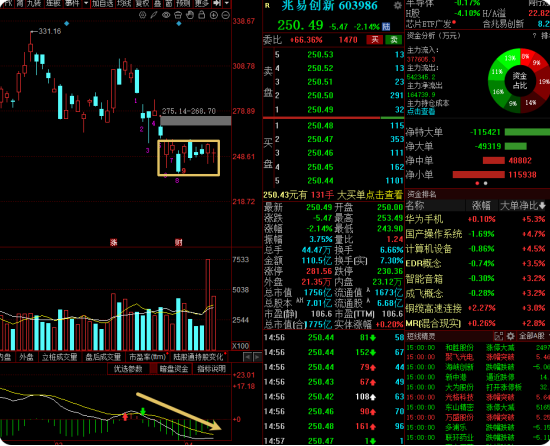
Task: Click the 加自选 toolbar button
Action: [103, 3]
